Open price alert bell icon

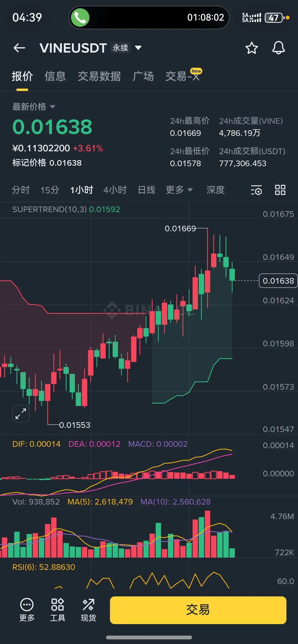[278, 48]
